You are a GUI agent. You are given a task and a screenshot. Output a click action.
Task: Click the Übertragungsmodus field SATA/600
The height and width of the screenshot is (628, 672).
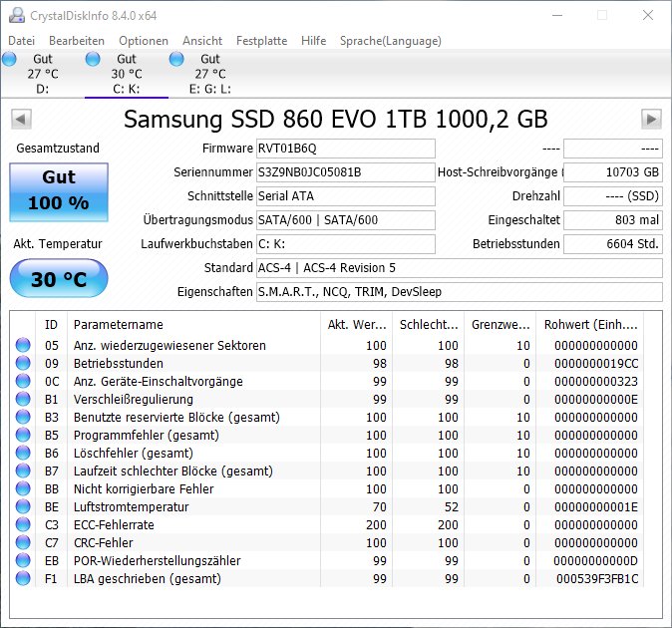pos(346,220)
